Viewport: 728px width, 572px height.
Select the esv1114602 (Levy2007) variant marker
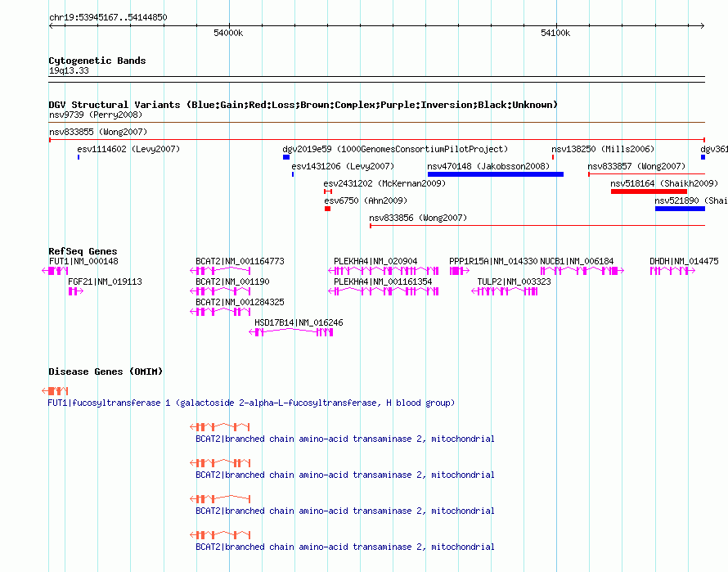pyautogui.click(x=79, y=157)
